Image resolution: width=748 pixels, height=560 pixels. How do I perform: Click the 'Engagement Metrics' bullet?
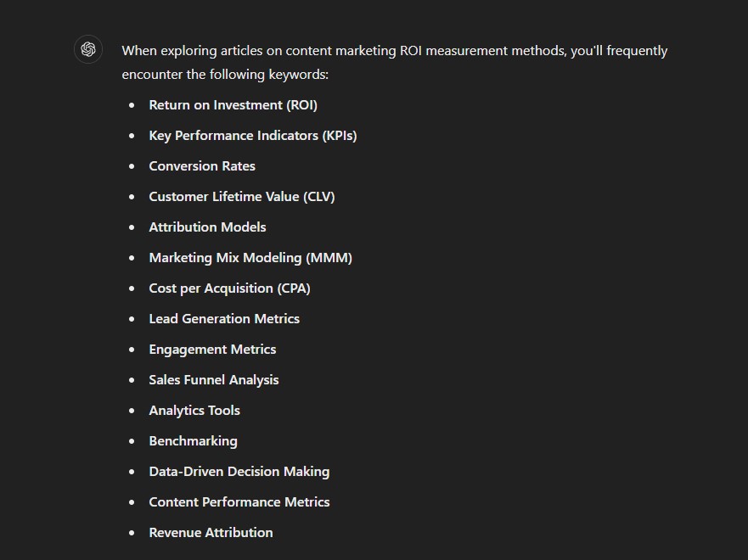click(x=212, y=350)
